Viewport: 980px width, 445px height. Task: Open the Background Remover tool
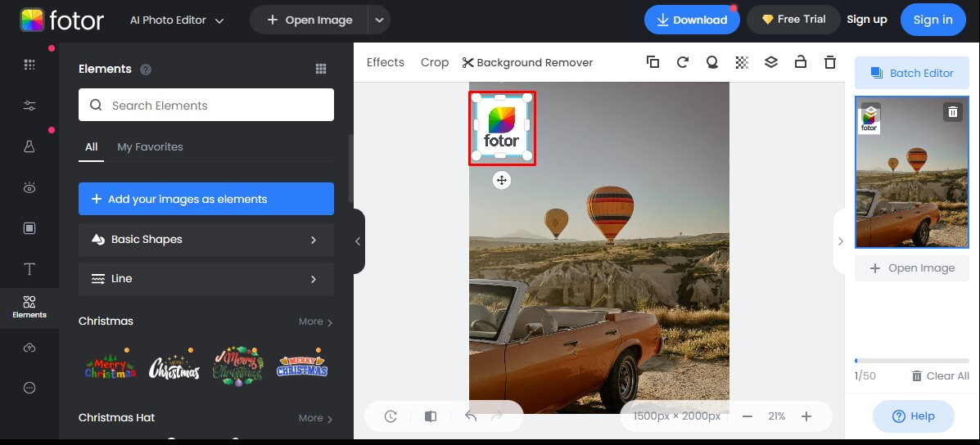(x=527, y=62)
